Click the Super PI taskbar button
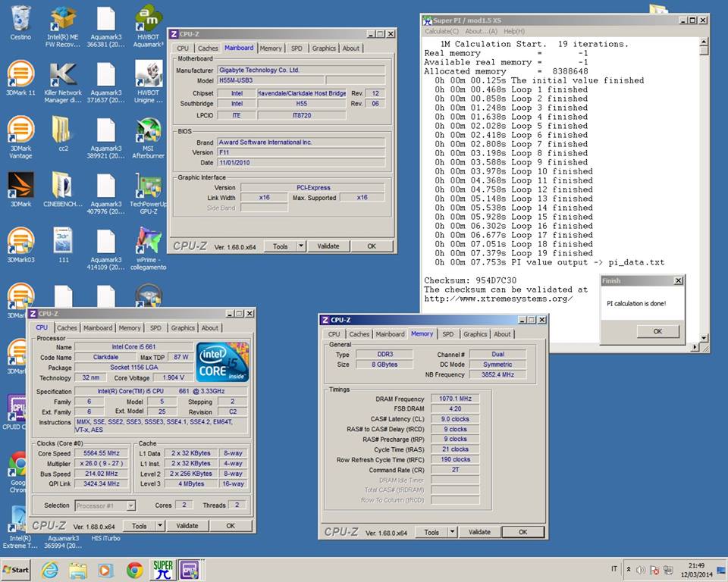Screen dimensions: 728x582 click(x=163, y=569)
